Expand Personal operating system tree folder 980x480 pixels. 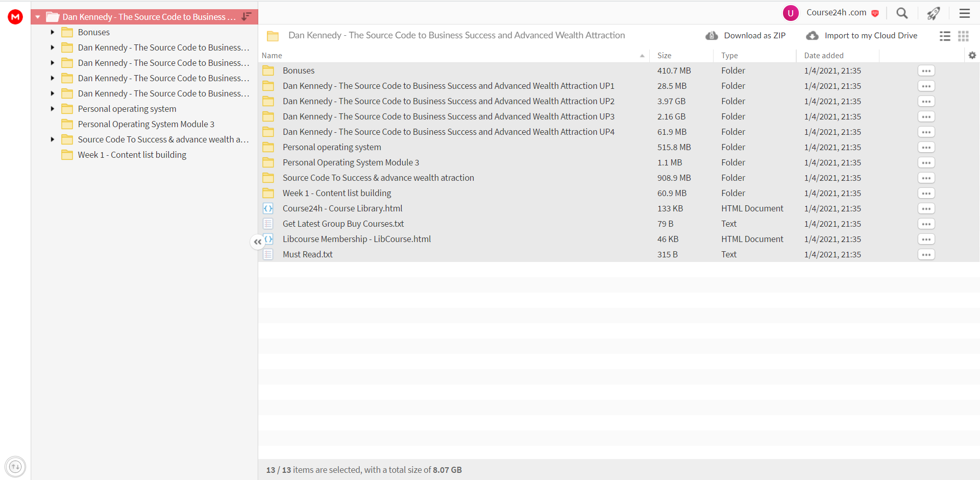click(52, 109)
